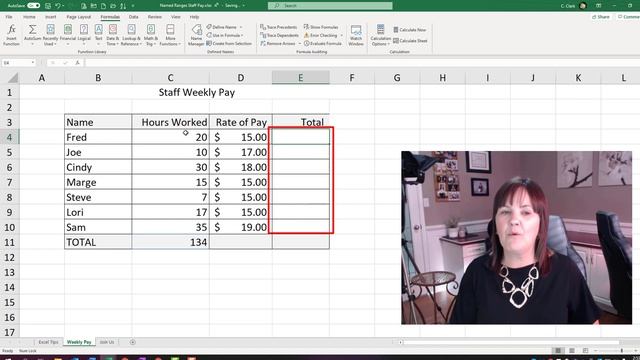Click the Select All corner triangle
The height and width of the screenshot is (360, 640).
pos(13,78)
